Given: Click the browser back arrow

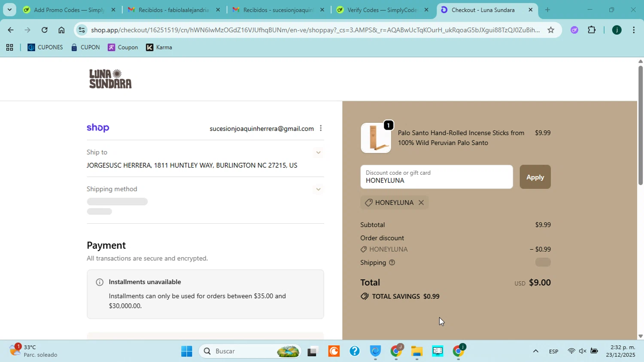Looking at the screenshot, I should click(10, 30).
